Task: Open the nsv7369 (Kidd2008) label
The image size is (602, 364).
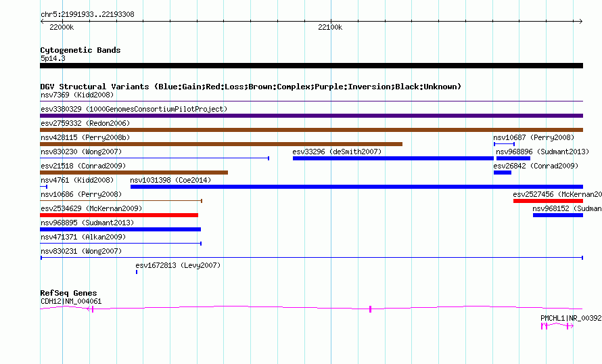Action: pyautogui.click(x=77, y=95)
